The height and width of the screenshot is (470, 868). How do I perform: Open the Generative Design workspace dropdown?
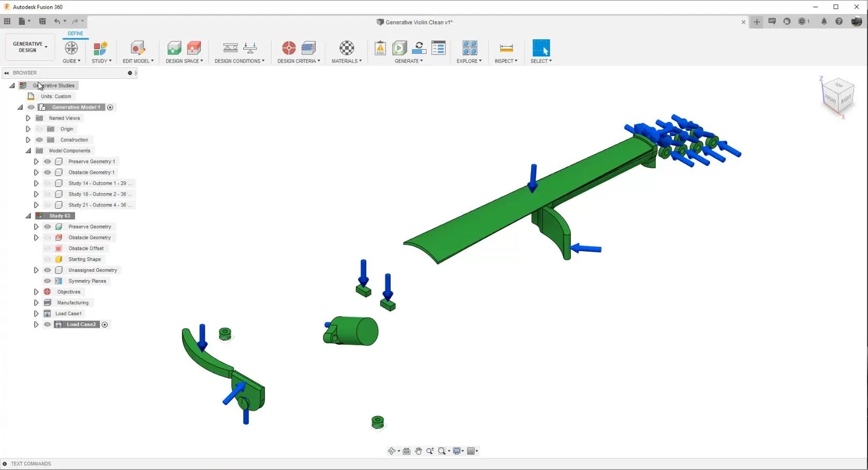click(30, 47)
